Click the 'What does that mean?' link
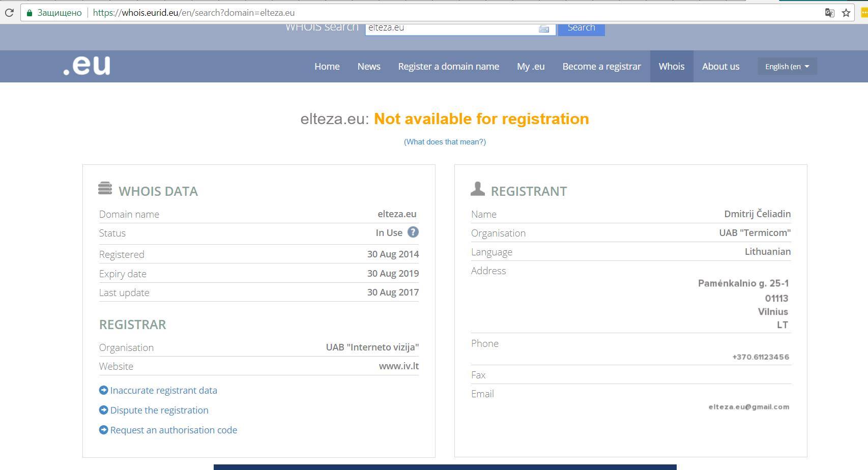The height and width of the screenshot is (470, 868). (x=445, y=142)
